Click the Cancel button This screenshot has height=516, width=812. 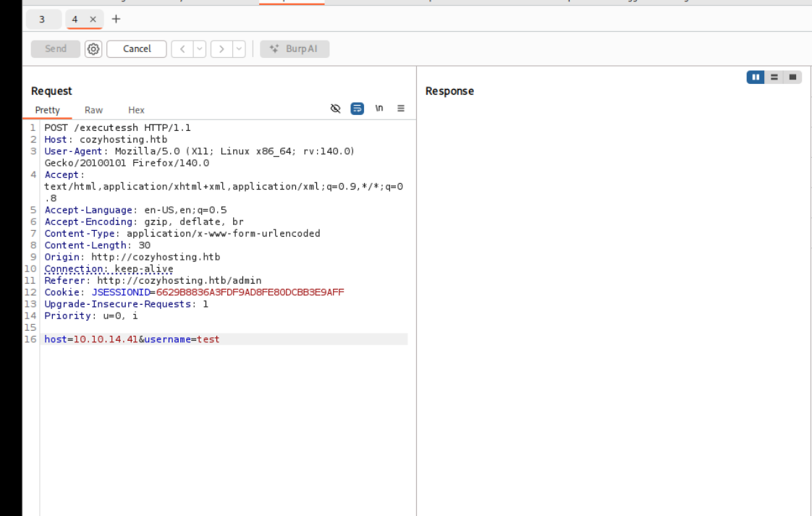point(137,49)
